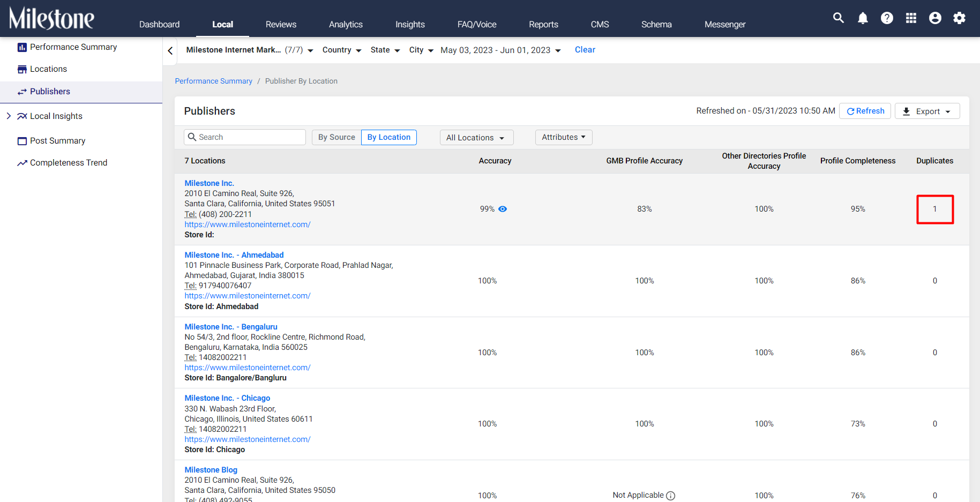Screen dimensions: 980x502
Task: Open the Milestone Blog link
Action: click(211, 470)
